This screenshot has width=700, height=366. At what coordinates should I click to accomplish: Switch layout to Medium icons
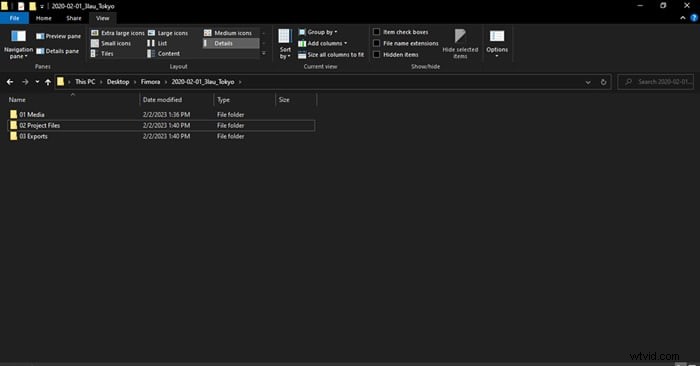coord(228,33)
